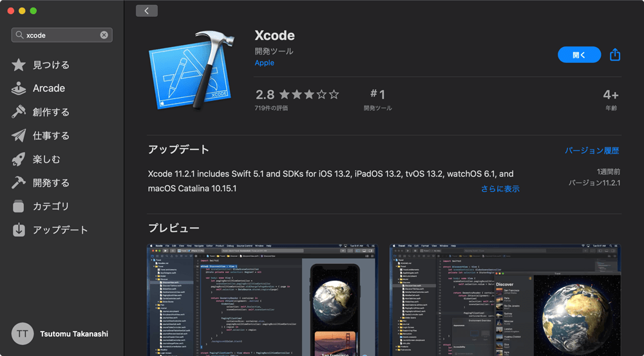Select the 楽しむ rocket icon

(x=19, y=159)
